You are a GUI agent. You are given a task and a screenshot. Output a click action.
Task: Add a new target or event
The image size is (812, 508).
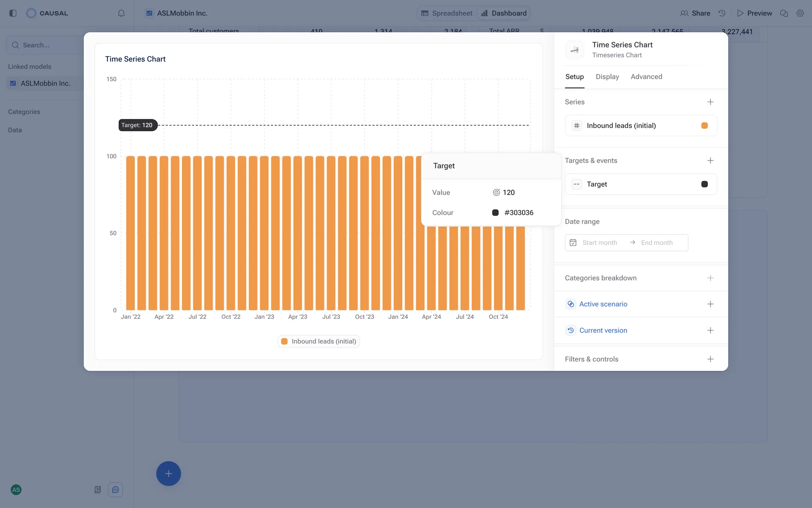710,160
